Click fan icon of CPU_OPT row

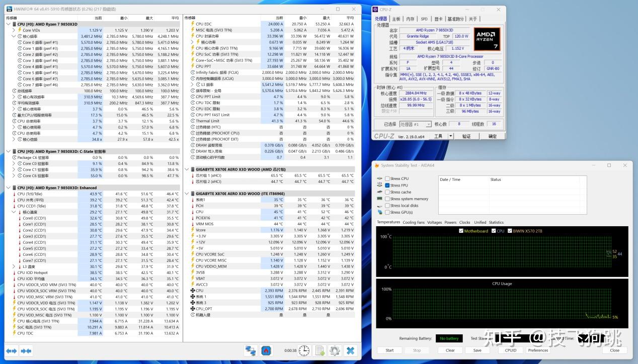[x=192, y=309]
